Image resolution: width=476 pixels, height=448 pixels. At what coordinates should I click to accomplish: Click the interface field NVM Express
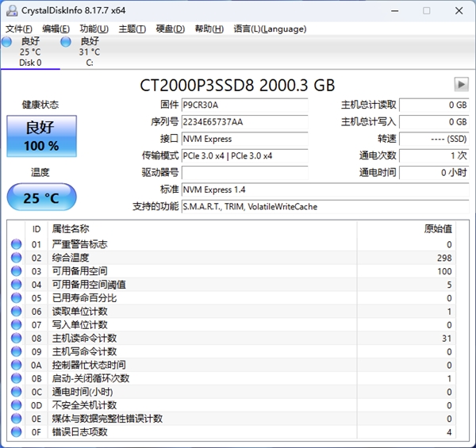coord(244,139)
